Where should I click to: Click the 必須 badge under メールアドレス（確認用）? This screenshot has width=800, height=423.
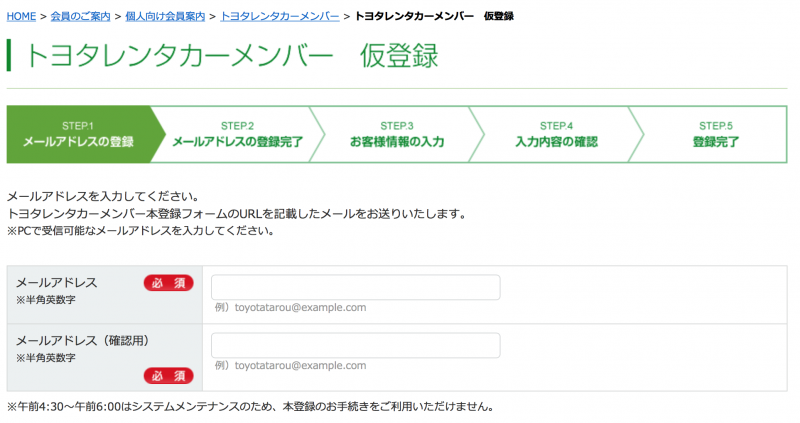169,376
